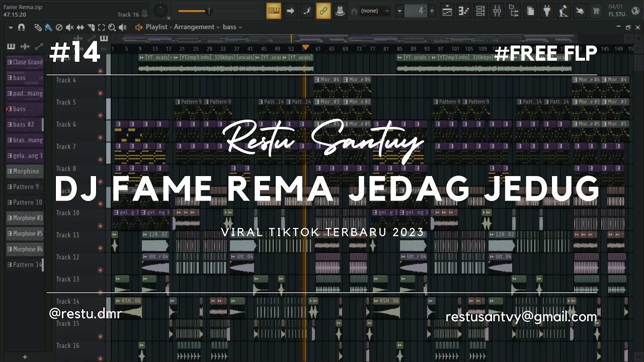Select the Close Grand pattern in picker

[24, 62]
